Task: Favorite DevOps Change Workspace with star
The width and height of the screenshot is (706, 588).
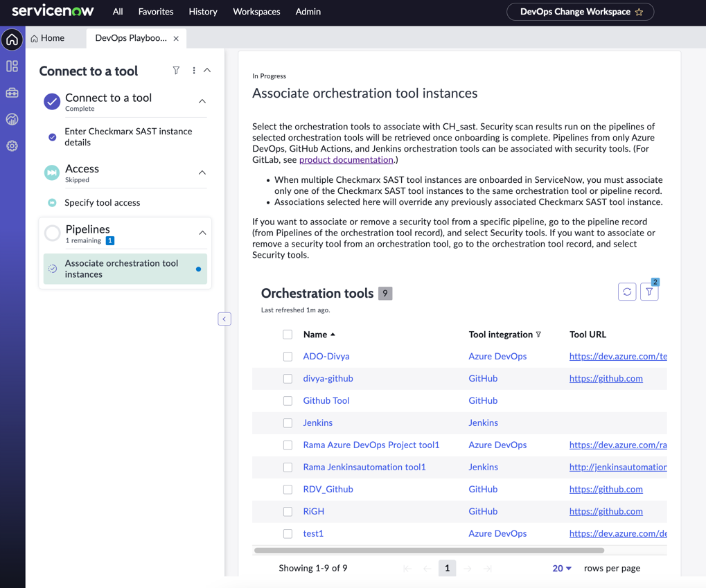Action: [639, 12]
